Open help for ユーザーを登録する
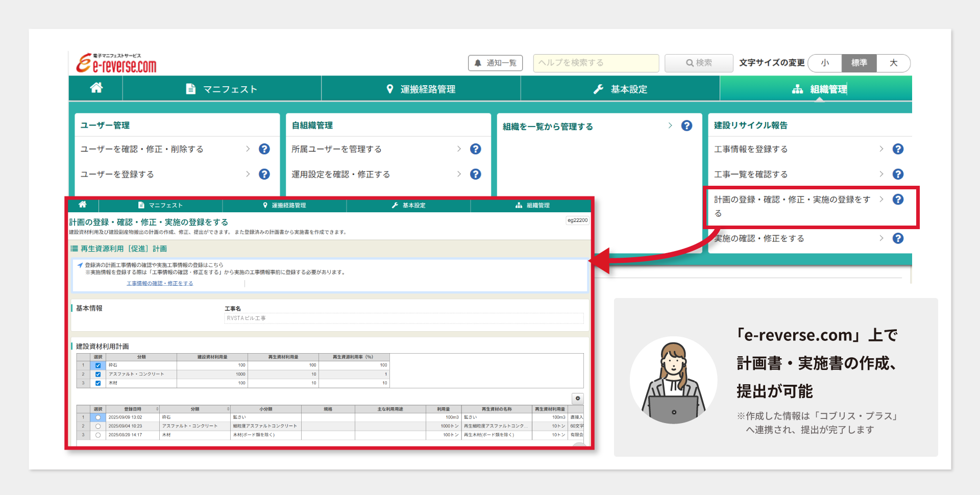Screen dimensions: 980x495 point(264,174)
